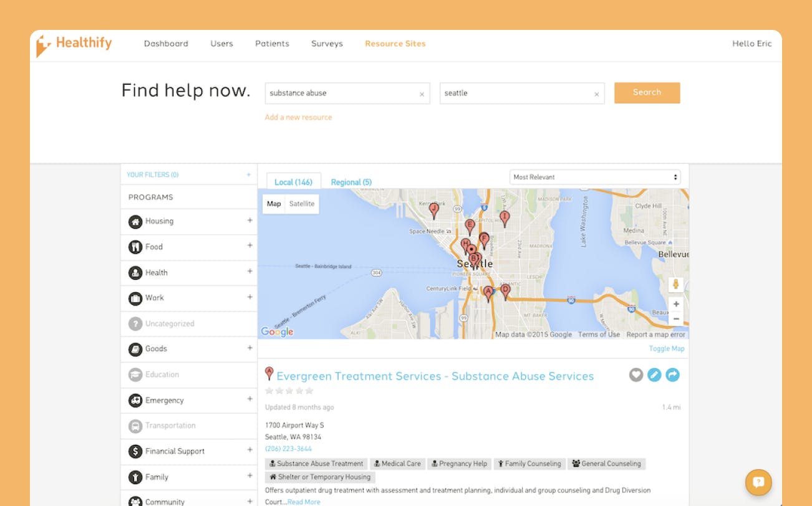Favorite Evergreen Treatment Services with heart icon

click(x=636, y=375)
